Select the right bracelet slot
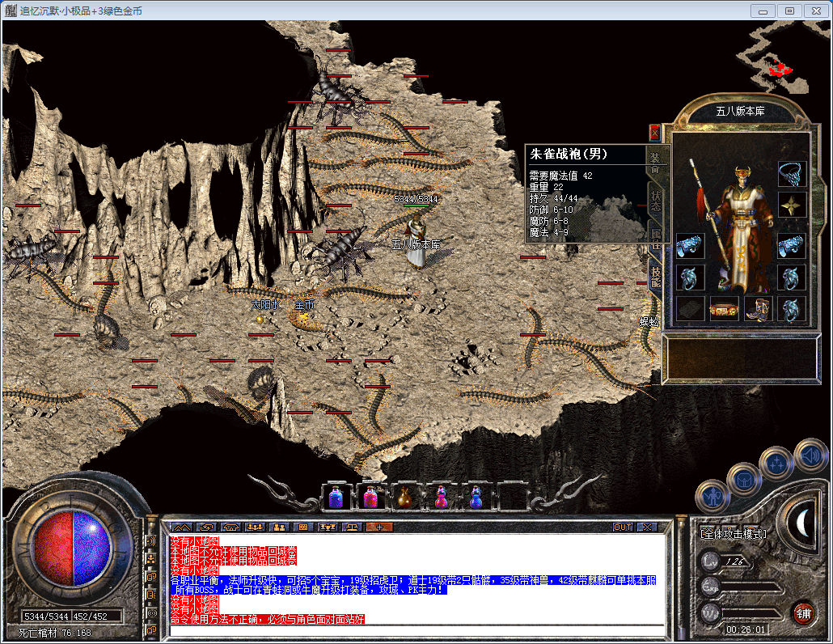Screen dimensions: 833x644 tap(792, 246)
